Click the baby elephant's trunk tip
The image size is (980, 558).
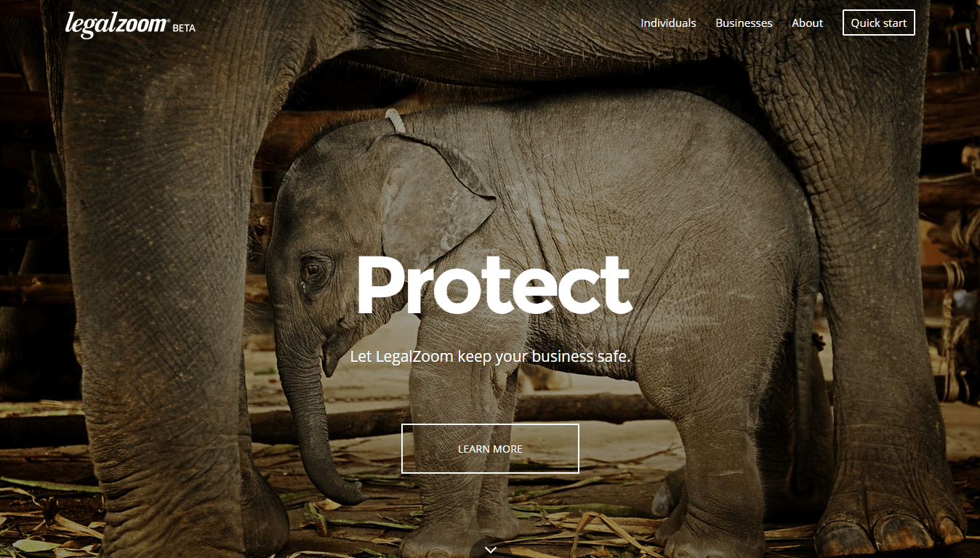(350, 496)
